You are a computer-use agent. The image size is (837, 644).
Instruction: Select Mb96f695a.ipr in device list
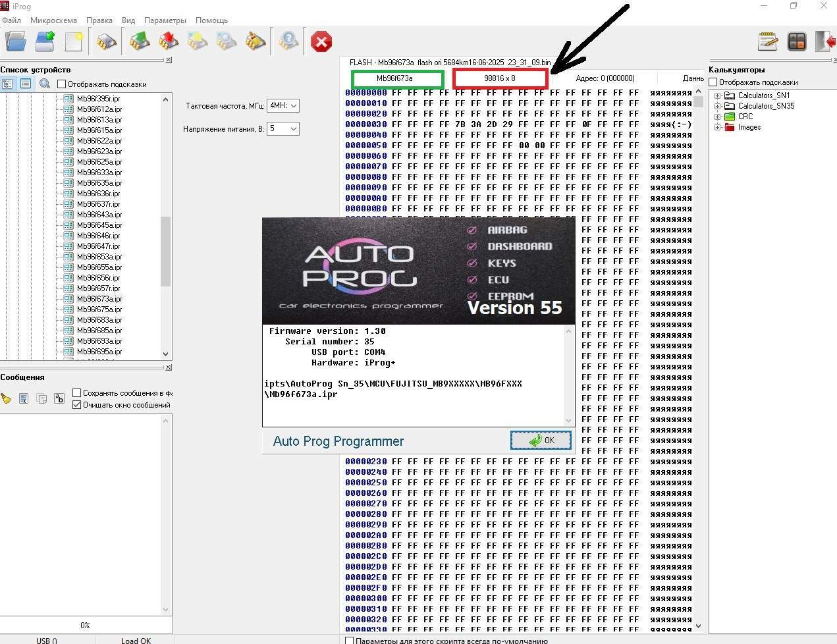[x=99, y=352]
